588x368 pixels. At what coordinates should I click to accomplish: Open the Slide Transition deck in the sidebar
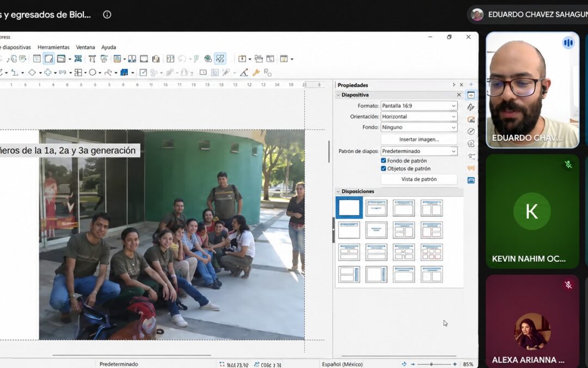pyautogui.click(x=471, y=156)
